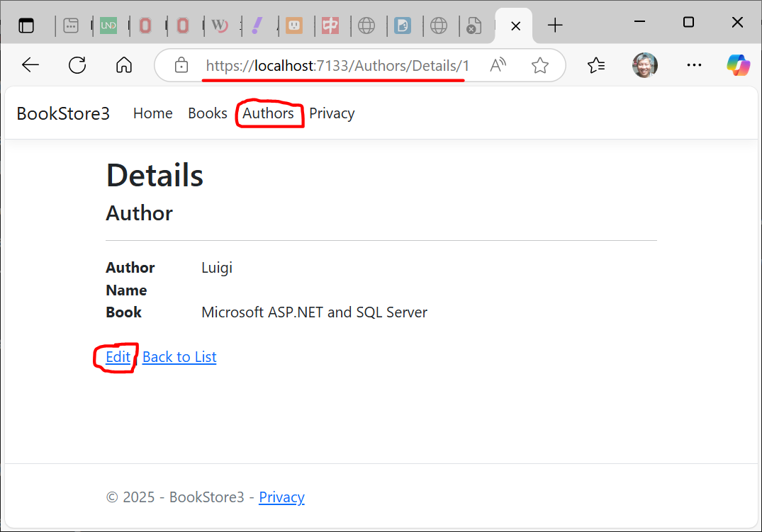Image resolution: width=762 pixels, height=532 pixels.
Task: Open the tab actions menu icon
Action: coord(26,26)
